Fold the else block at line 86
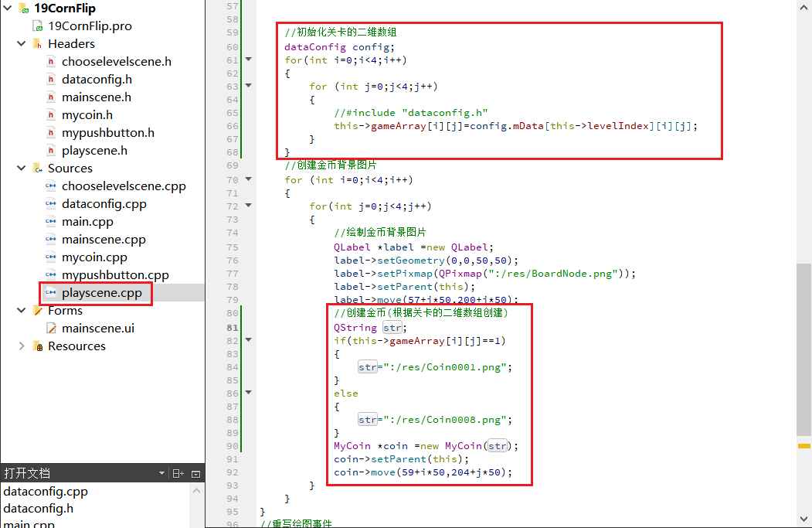Screen dimensions: 812x528 point(249,392)
